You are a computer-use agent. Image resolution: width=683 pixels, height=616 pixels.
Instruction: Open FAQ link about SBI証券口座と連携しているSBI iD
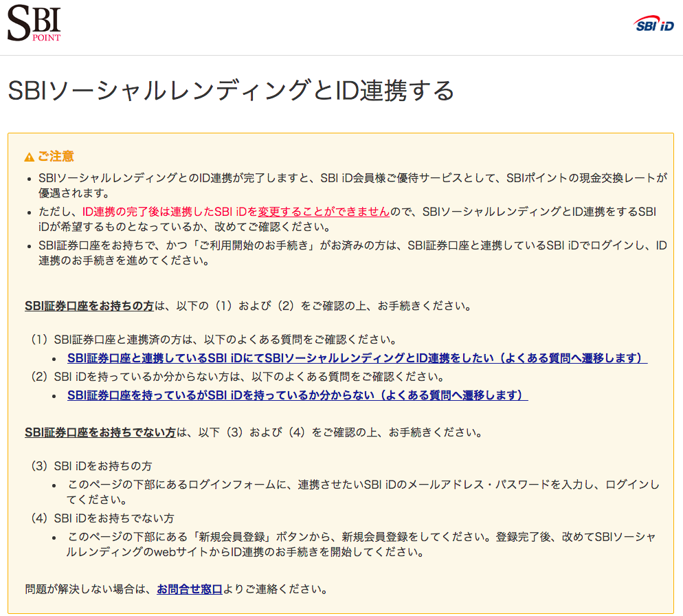click(x=357, y=358)
